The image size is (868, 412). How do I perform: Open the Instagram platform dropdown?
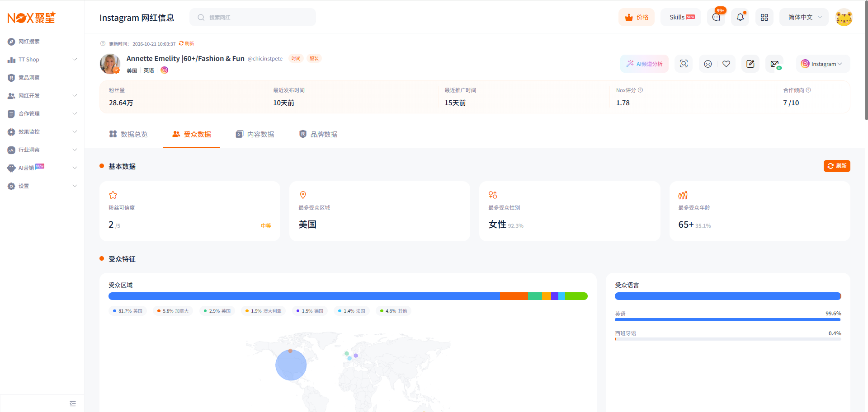(823, 64)
